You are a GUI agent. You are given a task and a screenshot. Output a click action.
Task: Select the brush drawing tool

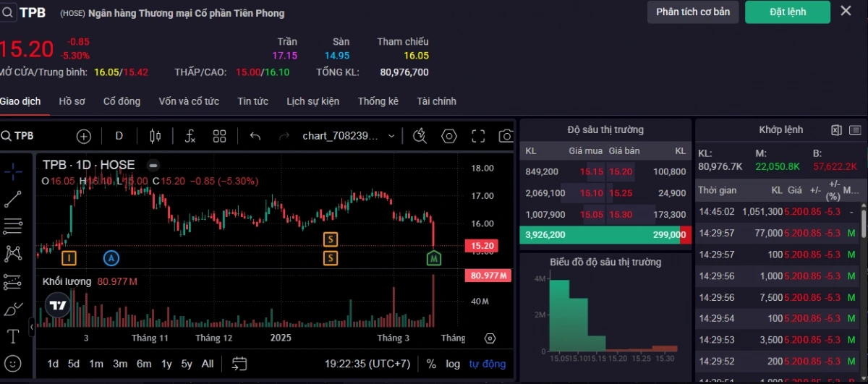(13, 310)
